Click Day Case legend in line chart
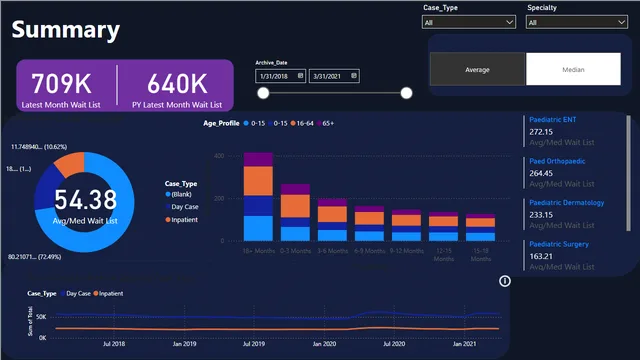Image resolution: width=640 pixels, height=360 pixels. [76, 293]
